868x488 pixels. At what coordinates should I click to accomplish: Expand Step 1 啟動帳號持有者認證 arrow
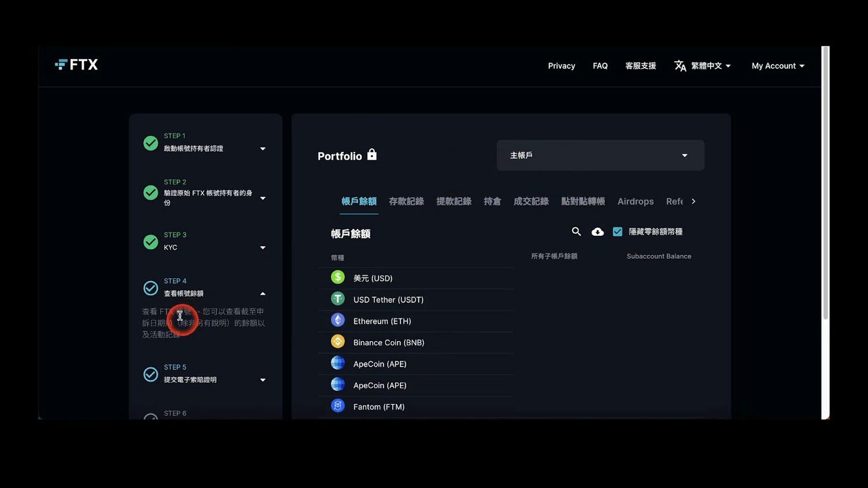263,149
